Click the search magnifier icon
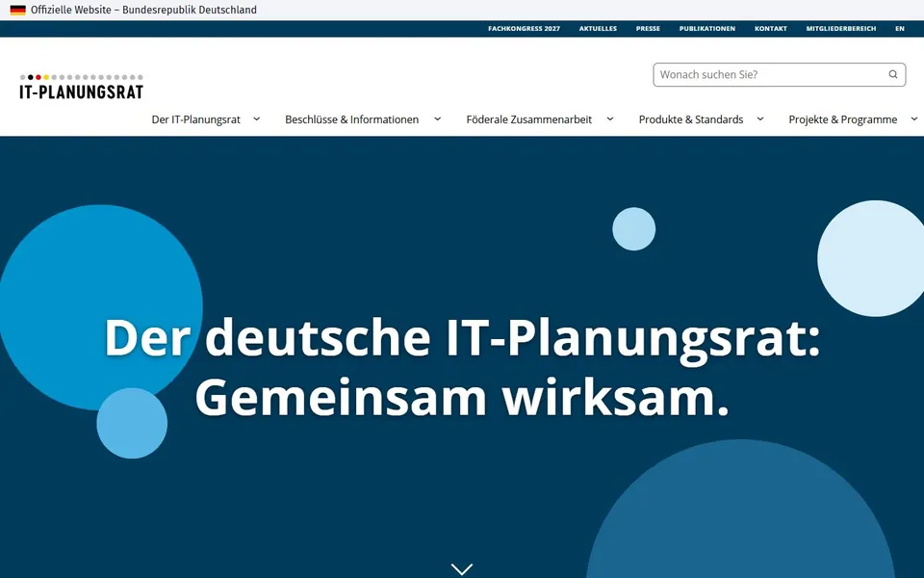 pyautogui.click(x=893, y=74)
